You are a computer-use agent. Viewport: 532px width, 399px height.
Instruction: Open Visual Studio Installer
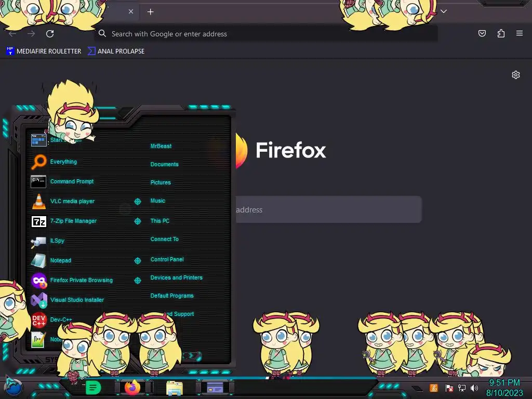(67, 300)
